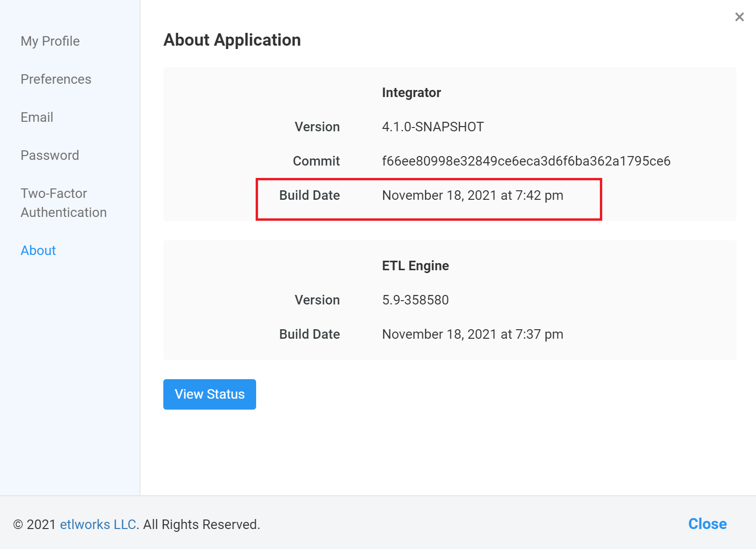Click the 7:37 pm ETL build date
The width and height of the screenshot is (756, 549).
[x=472, y=334]
